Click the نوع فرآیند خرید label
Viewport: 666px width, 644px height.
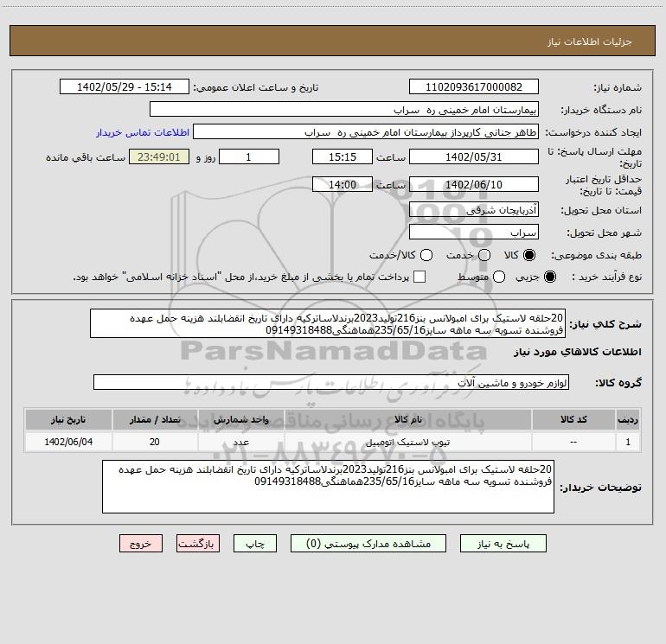tap(606, 277)
